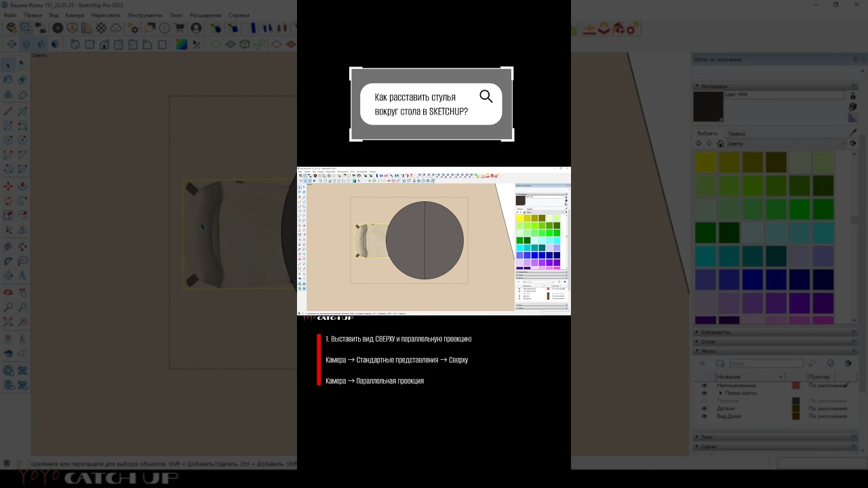Open the Правка menu in menu bar

coord(33,15)
